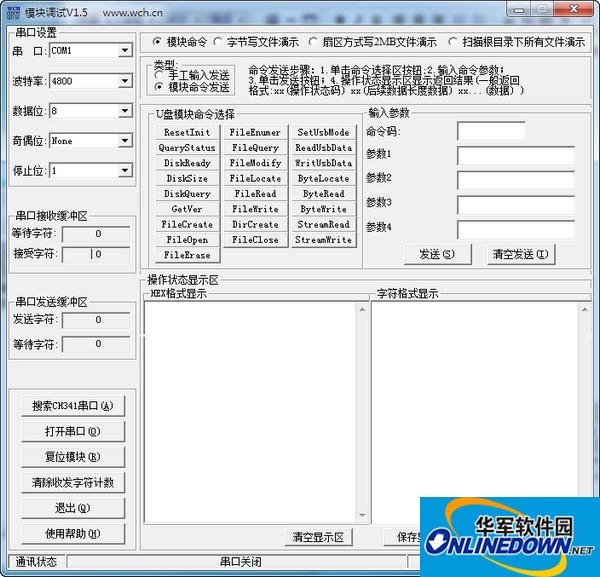The height and width of the screenshot is (577, 600).
Task: Click the 清空发送(T) button
Action: click(521, 254)
